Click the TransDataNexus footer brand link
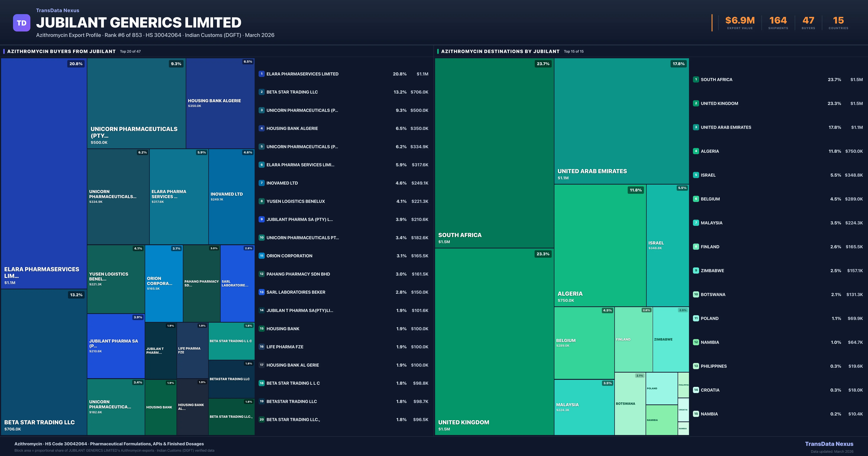 tap(829, 444)
